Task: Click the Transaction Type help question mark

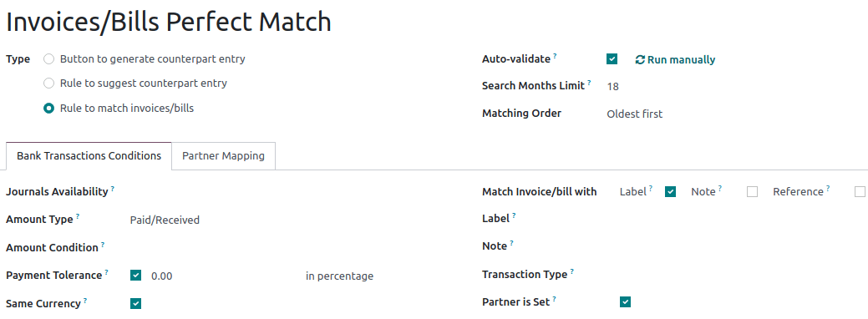Action: [x=571, y=272]
